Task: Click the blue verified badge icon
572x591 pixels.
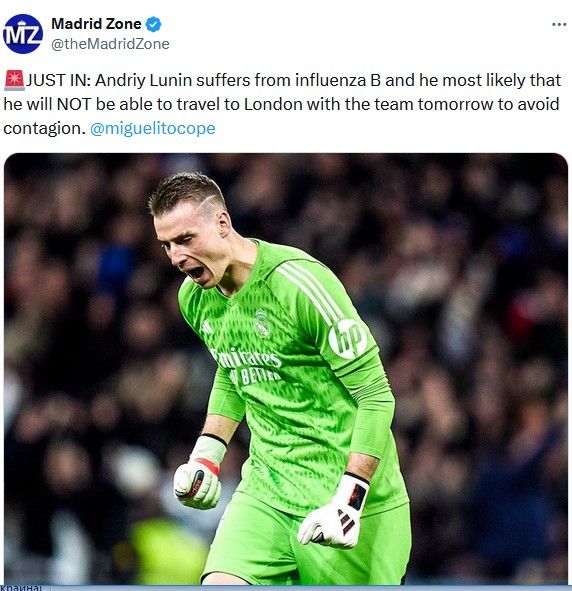Action: point(153,24)
